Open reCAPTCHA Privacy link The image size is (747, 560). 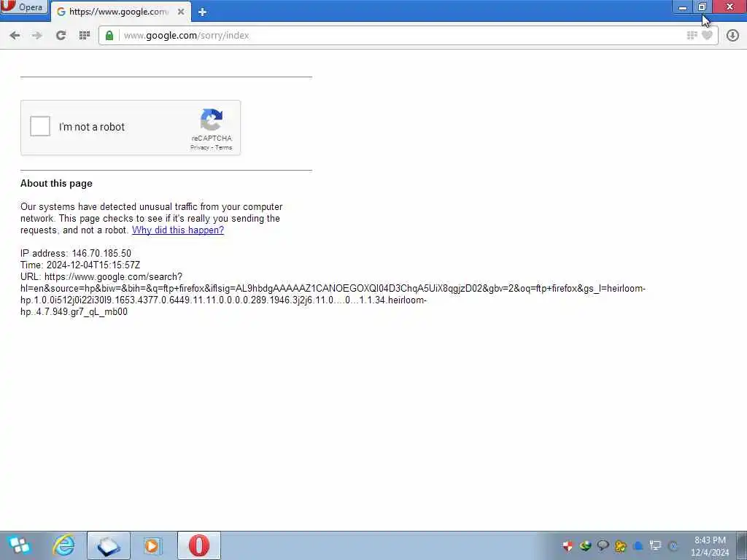[x=200, y=147]
